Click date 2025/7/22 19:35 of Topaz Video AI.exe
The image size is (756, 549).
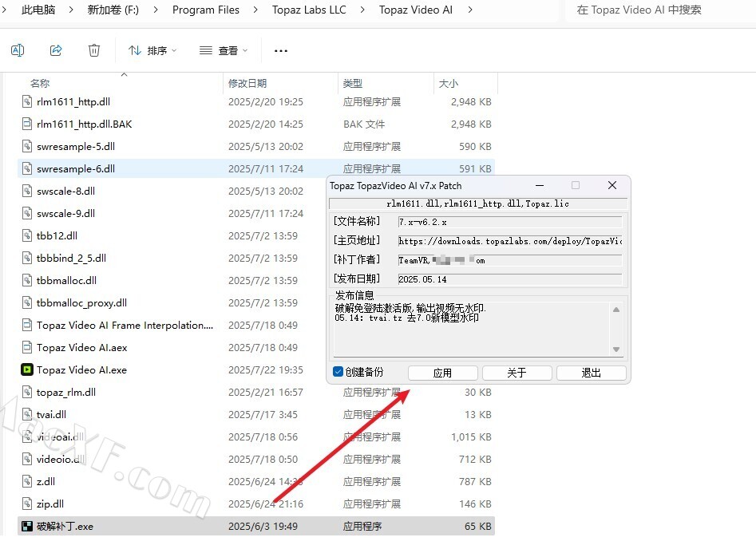pos(266,369)
